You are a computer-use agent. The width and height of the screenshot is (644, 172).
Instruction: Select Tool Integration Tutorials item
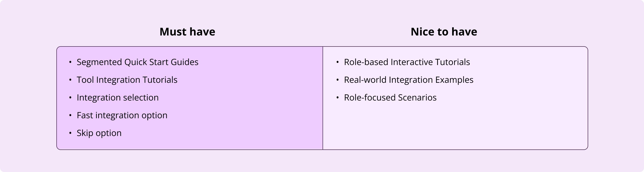pyautogui.click(x=127, y=80)
